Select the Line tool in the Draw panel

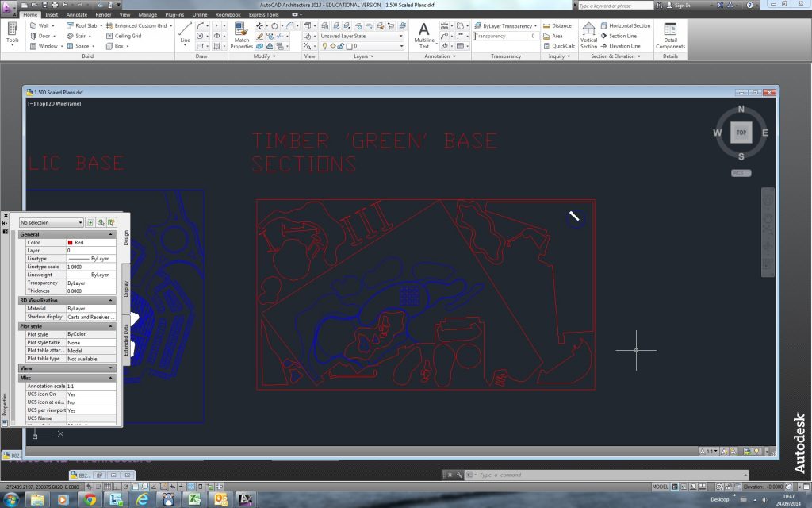click(x=184, y=29)
